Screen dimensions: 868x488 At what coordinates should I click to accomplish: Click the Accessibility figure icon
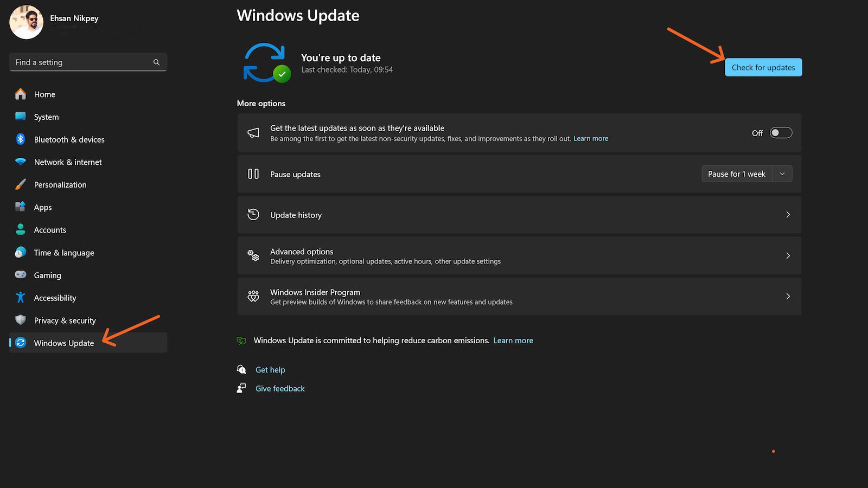click(x=21, y=298)
